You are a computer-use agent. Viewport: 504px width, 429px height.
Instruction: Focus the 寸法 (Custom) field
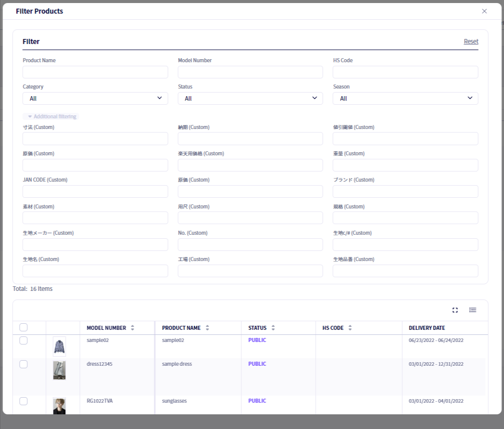coord(95,139)
